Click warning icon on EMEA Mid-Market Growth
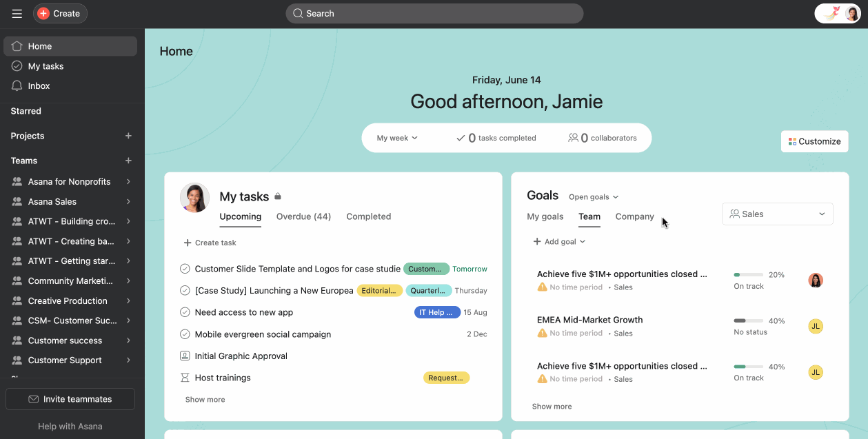 pyautogui.click(x=542, y=333)
